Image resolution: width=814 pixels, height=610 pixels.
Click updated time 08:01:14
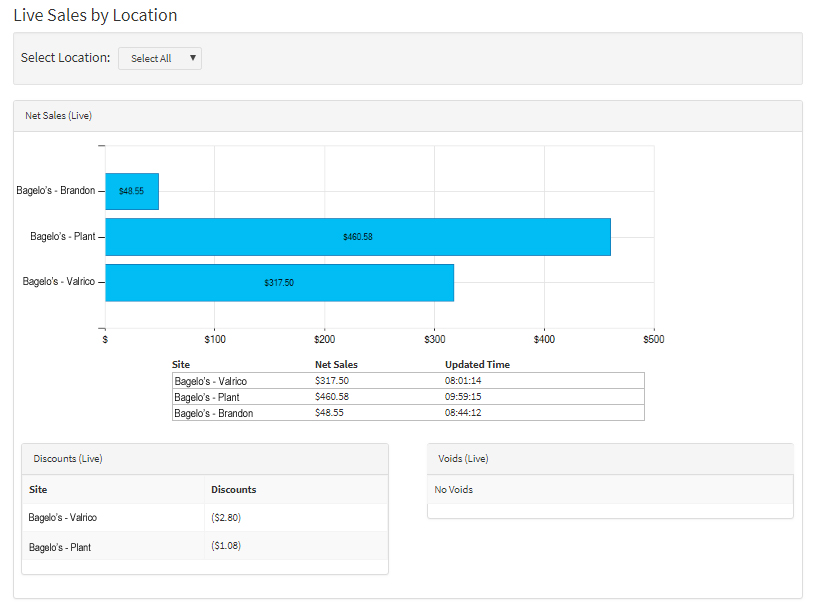tap(463, 381)
